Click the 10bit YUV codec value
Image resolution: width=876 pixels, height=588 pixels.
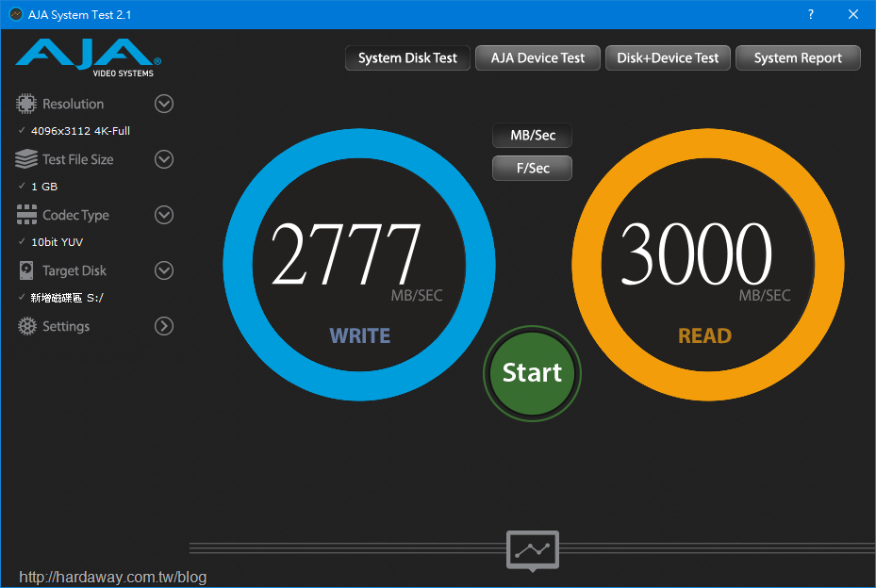[57, 242]
